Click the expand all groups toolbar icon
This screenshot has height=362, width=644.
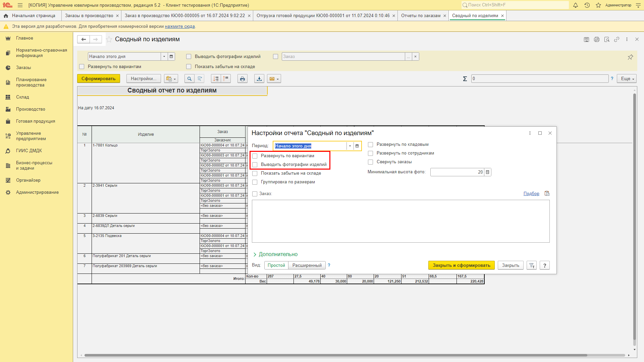(216, 79)
